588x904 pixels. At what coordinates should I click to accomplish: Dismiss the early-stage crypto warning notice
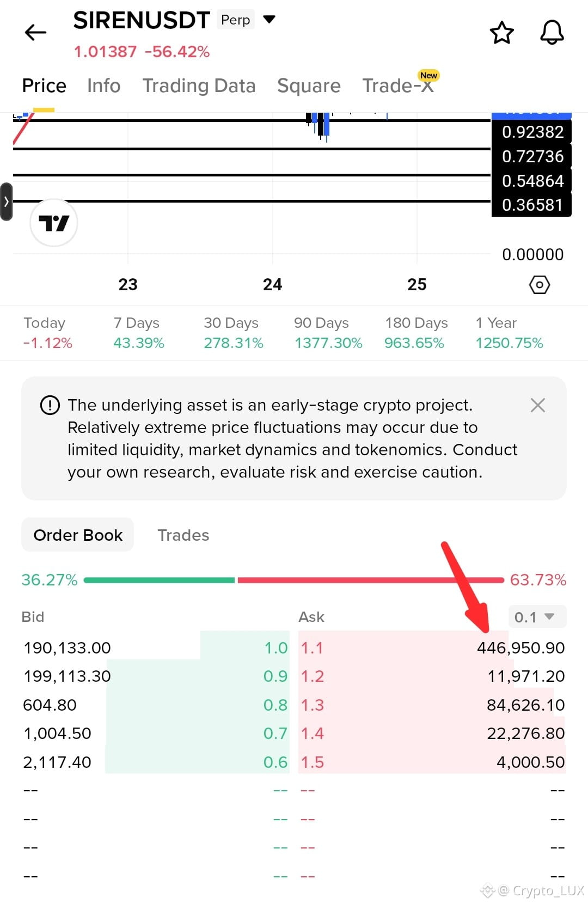click(537, 405)
